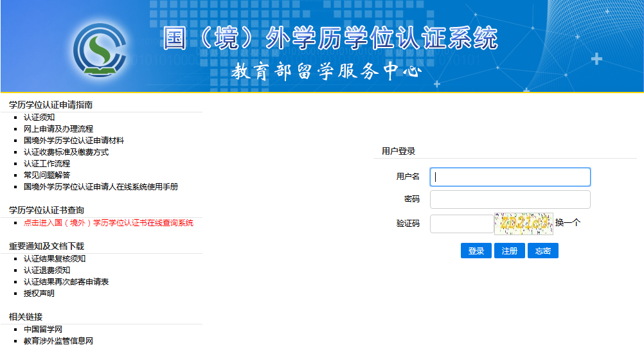
Task: Open 国境外学历学位认证申请材料 link
Action: [74, 141]
